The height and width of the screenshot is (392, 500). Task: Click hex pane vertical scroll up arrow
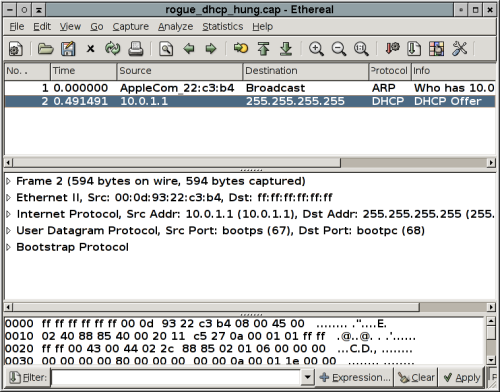(x=491, y=321)
